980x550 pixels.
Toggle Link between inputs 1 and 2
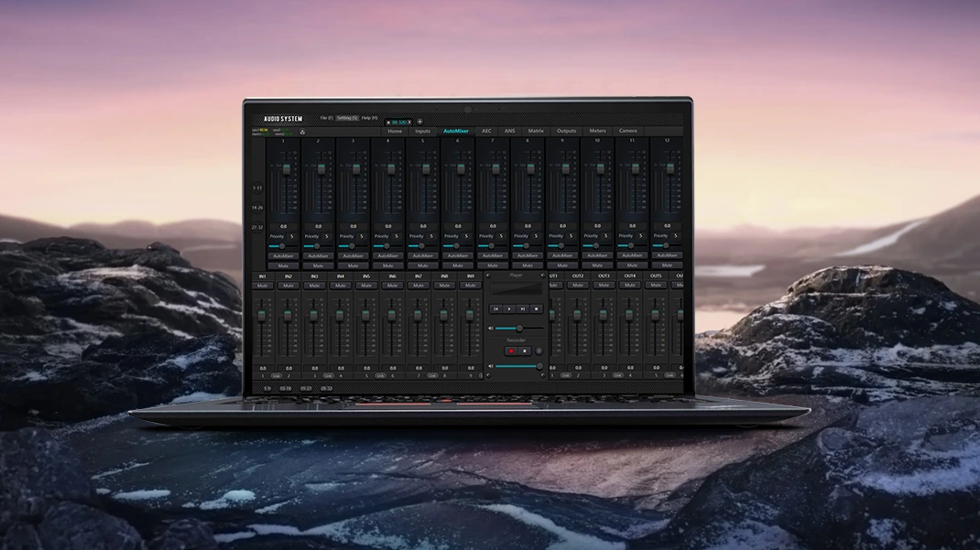click(276, 376)
